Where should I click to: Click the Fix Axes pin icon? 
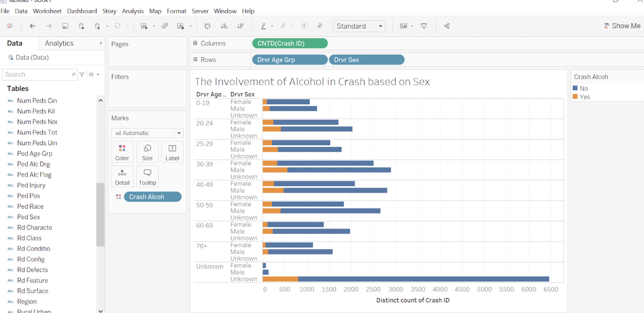320,26
